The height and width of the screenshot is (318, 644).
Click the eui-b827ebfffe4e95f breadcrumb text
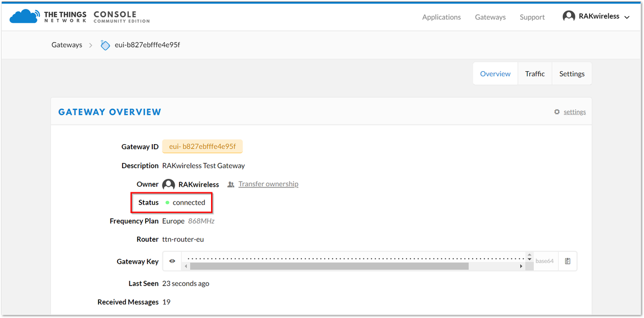tap(147, 45)
